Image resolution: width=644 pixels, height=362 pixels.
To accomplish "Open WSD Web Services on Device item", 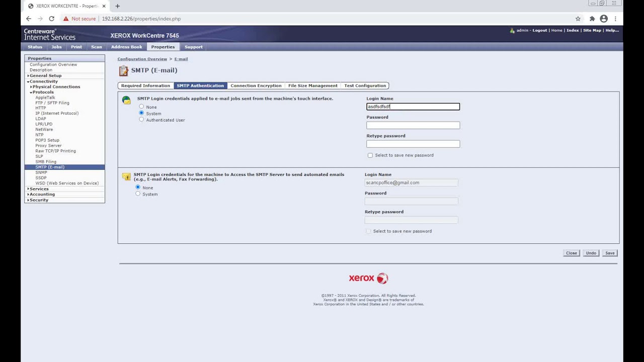I will point(67,183).
